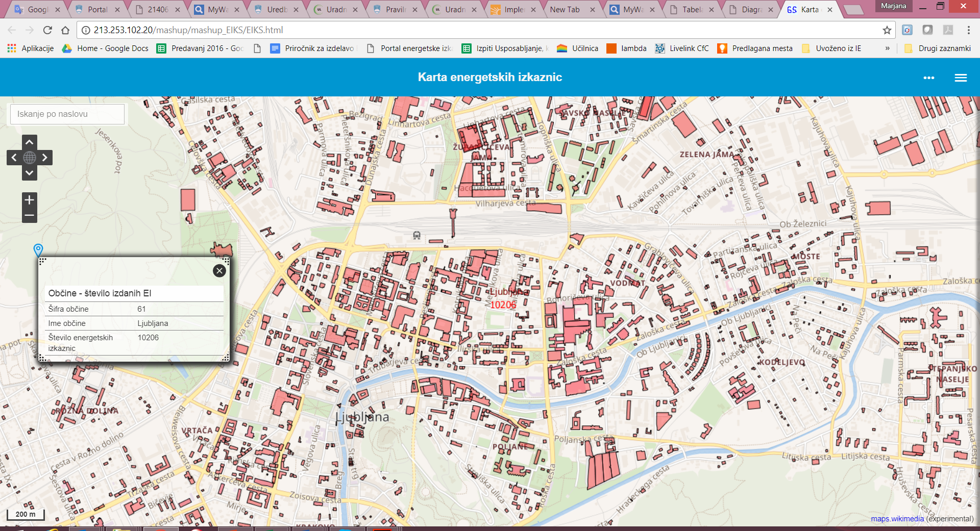
Task: Open the maps.wikimedia attribution link
Action: tap(897, 519)
